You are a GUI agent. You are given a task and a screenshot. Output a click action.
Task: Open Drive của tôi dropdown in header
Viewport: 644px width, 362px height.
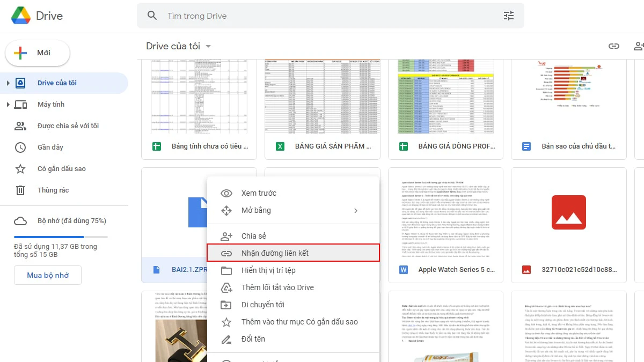point(179,46)
